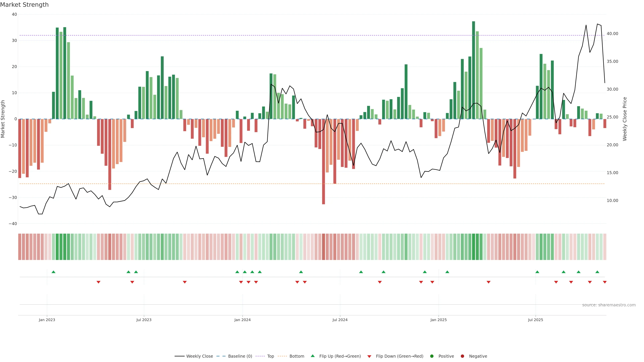This screenshot has width=644, height=362.
Task: Click flip-down triangle between Jan and Jul 2025
Action: [x=489, y=282]
